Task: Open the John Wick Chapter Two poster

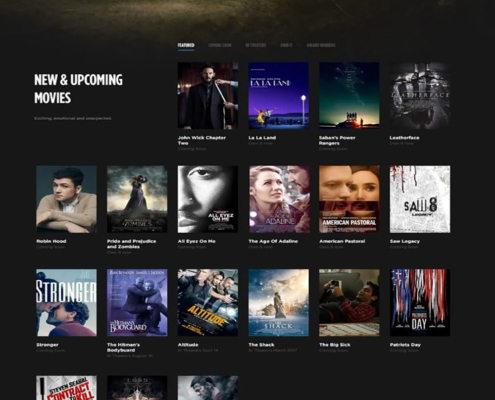Action: tap(208, 95)
